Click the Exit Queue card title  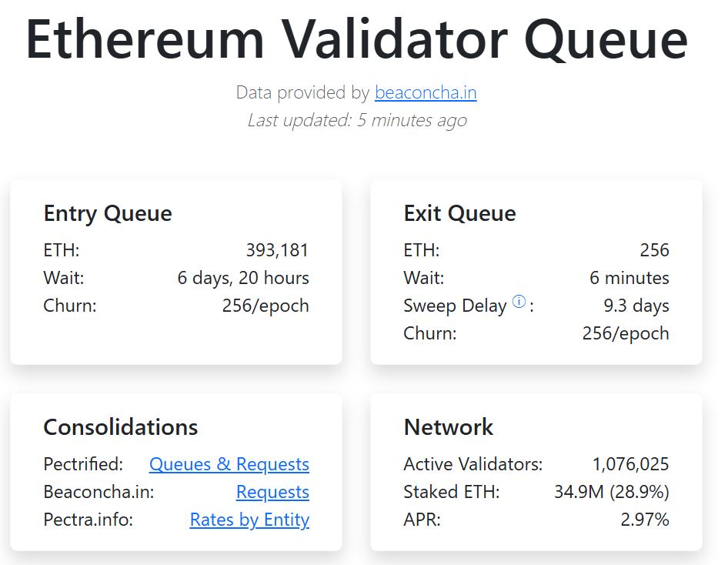[459, 213]
